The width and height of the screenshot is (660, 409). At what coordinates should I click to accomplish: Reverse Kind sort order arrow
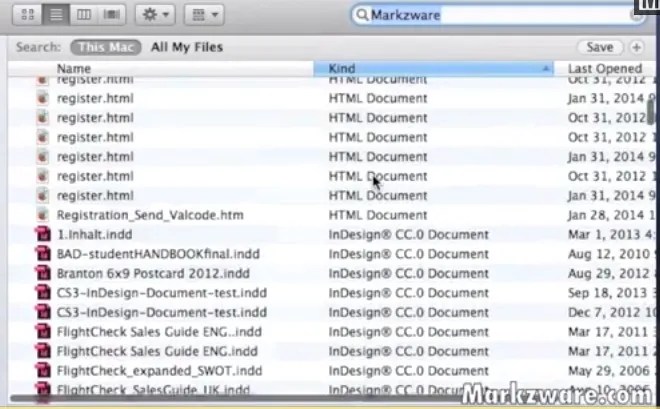546,68
